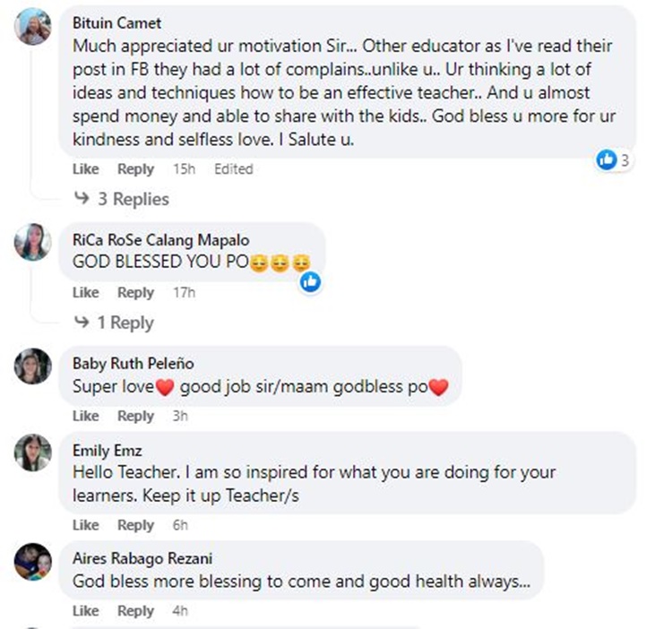Click Emily Emz's avatar image
The image size is (672, 629).
pos(35,453)
